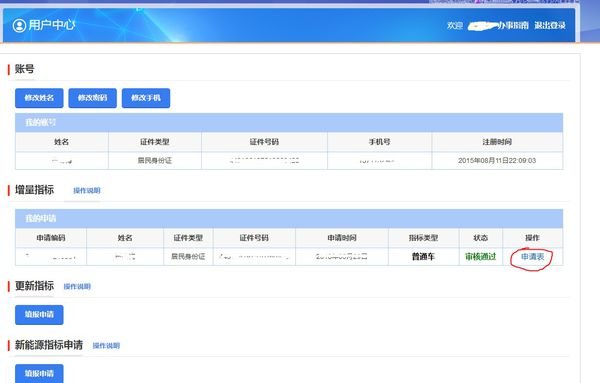The width and height of the screenshot is (600, 383).
Task: Click 退出登录 to log out
Action: click(x=550, y=25)
